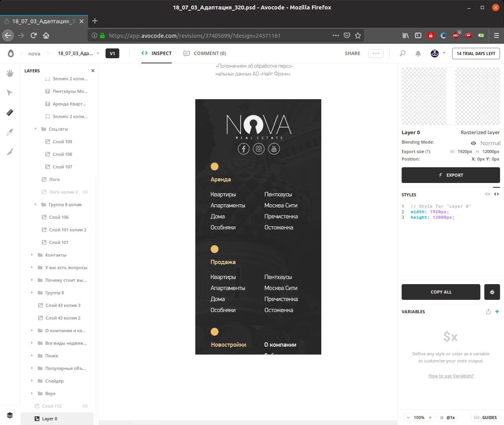This screenshot has width=504, height=425.
Task: Expand the Верх folder
Action: (32, 394)
